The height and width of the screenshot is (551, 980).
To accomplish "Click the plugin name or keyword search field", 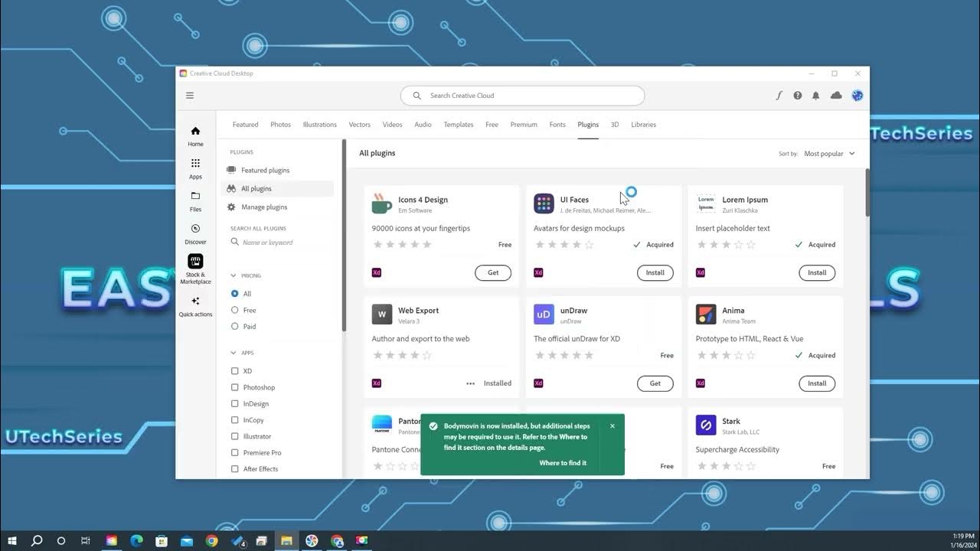I will 282,243.
